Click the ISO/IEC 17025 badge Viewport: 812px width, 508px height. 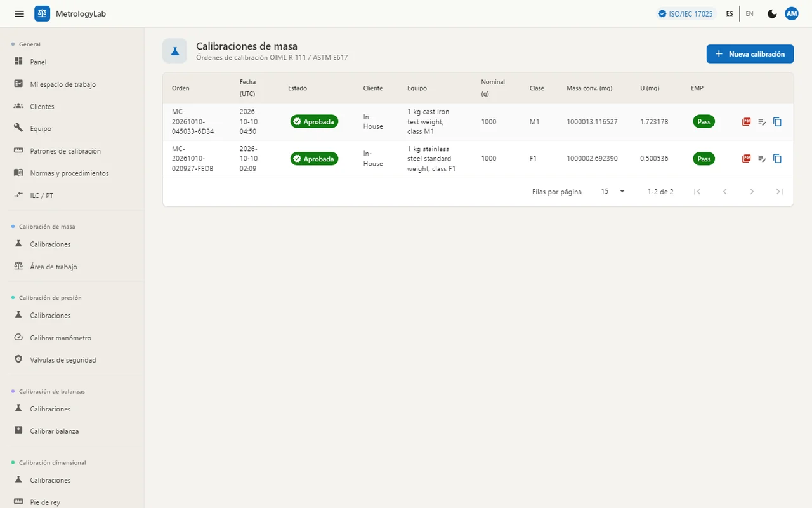[686, 13]
